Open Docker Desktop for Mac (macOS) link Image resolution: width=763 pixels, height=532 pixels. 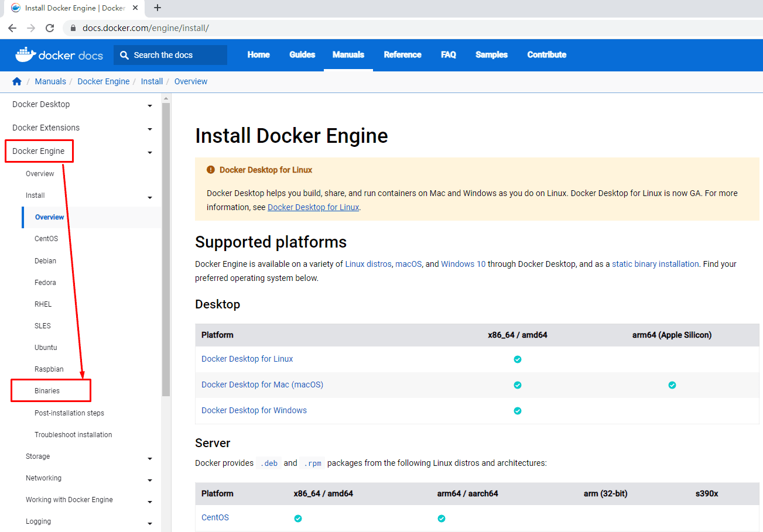click(x=262, y=385)
